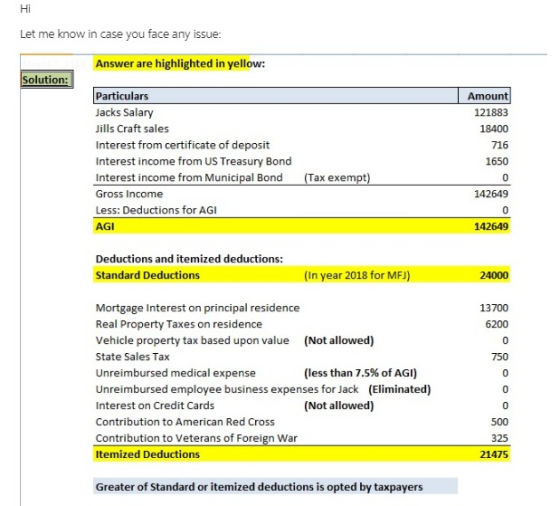Click the value 716
The width and height of the screenshot is (560, 506).
click(499, 145)
